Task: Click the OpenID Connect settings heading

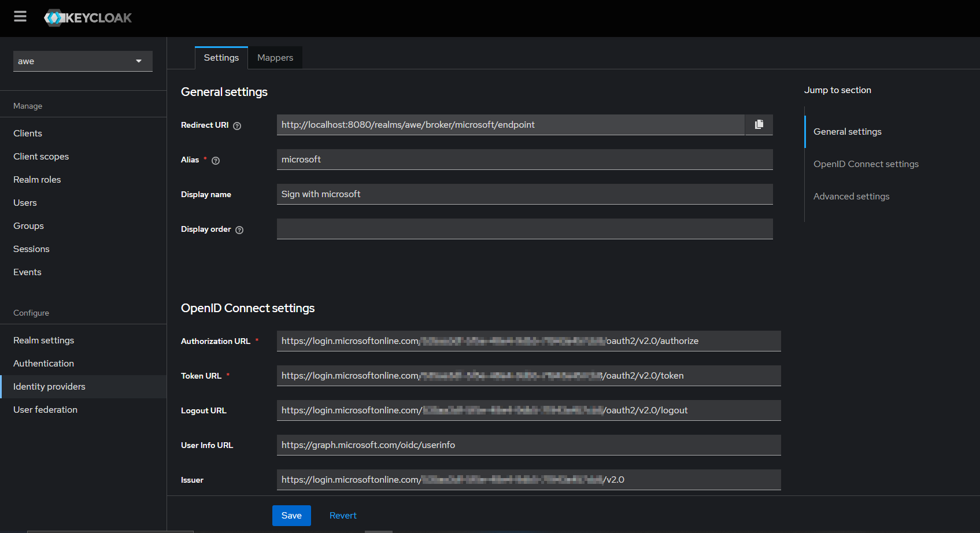Action: (248, 308)
